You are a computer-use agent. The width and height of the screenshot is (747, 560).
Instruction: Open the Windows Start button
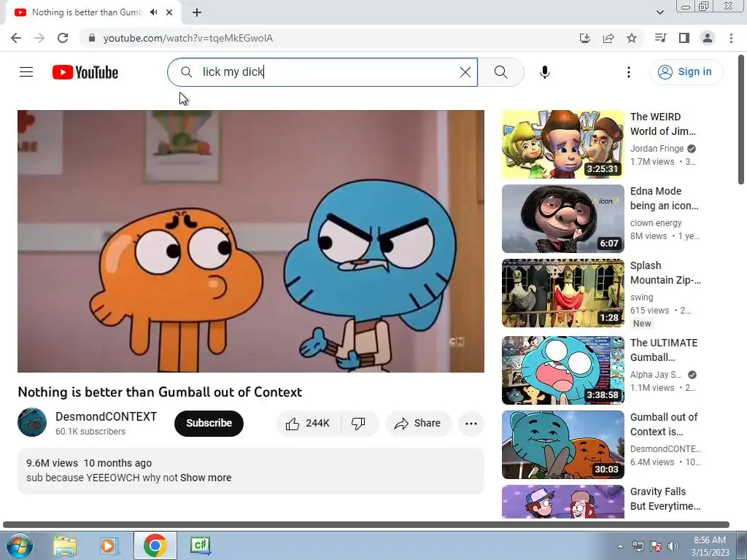click(18, 545)
